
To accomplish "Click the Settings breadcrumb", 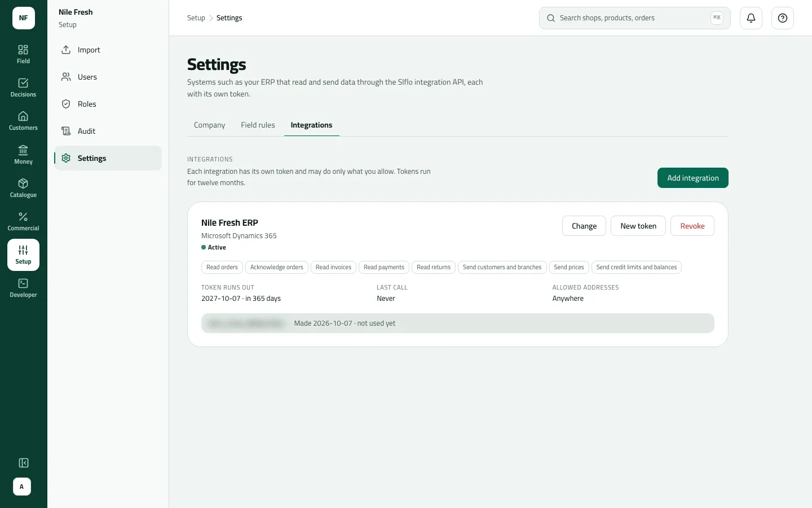I will 229,18.
